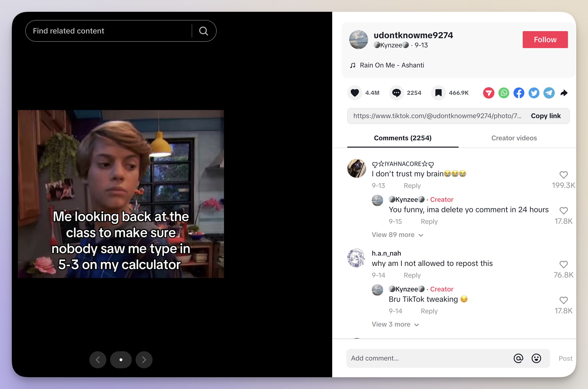Screen dimensions: 588x389
Task: Reply to 'Bru TikTok tweaking' comment
Action: tap(429, 311)
